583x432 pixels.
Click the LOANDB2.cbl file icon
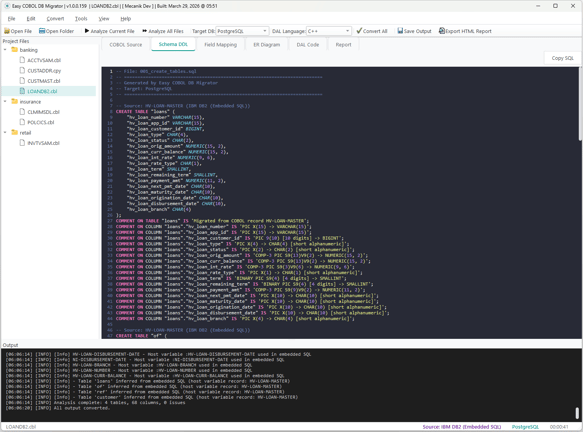tap(22, 91)
